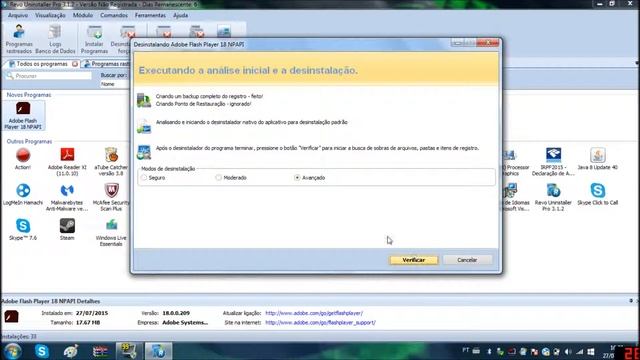Choose Seguro uninstall mode

153,178
